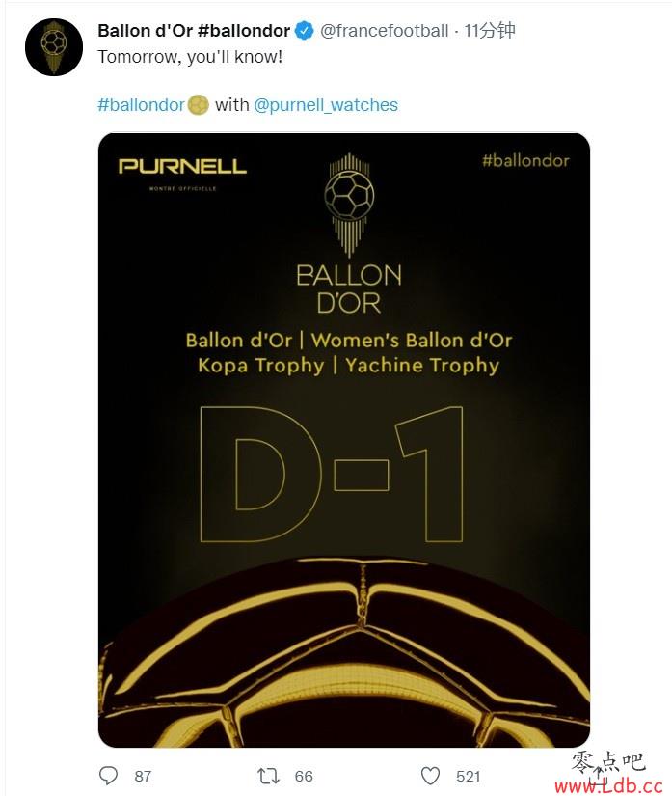Click the retweet count 66
Screen dimensions: 672x796
click(304, 776)
